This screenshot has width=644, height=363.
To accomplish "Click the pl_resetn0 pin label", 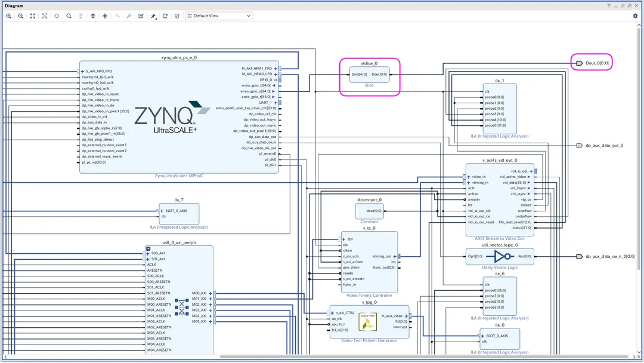I will point(268,154).
